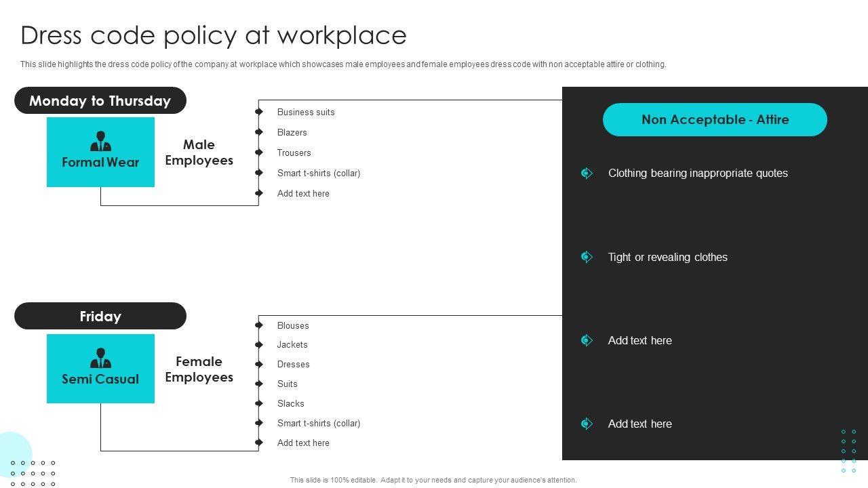This screenshot has height=488, width=868.
Task: Click the 'Dress code policy at workplace' title
Action: pyautogui.click(x=214, y=35)
